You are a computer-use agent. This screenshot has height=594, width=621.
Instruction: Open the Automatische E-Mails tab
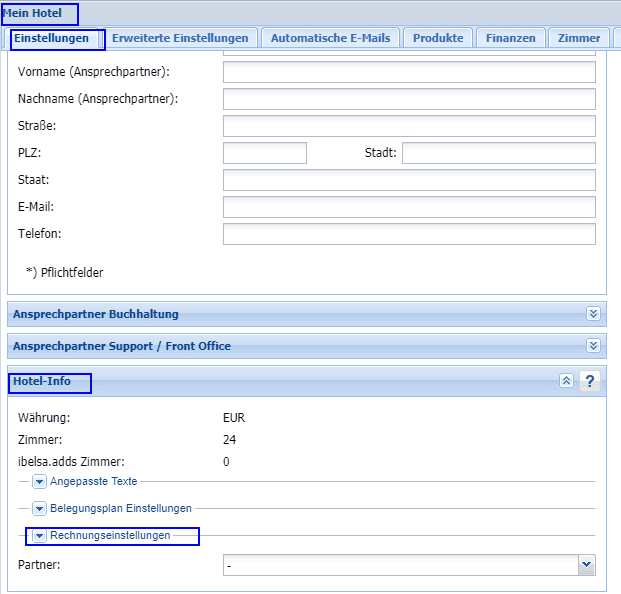331,38
